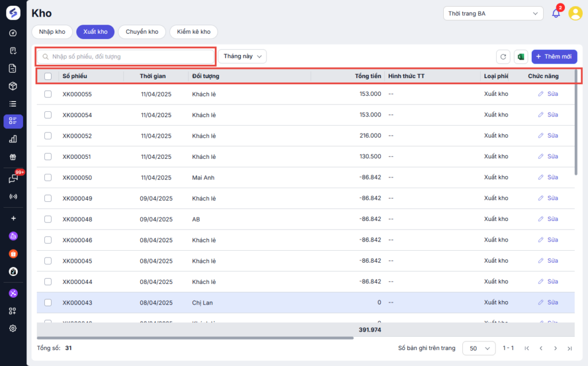This screenshot has width=588, height=366.
Task: Tick the checkbox for row XK000055
Action: (x=48, y=94)
